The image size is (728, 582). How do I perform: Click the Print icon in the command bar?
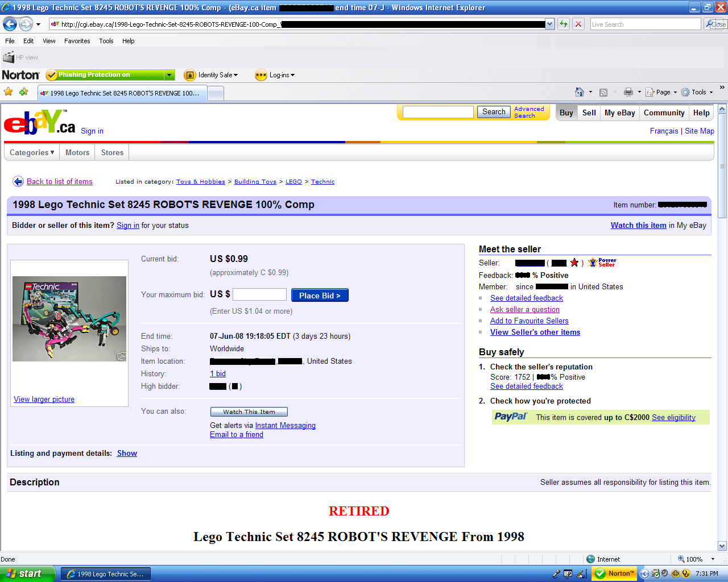[628, 92]
